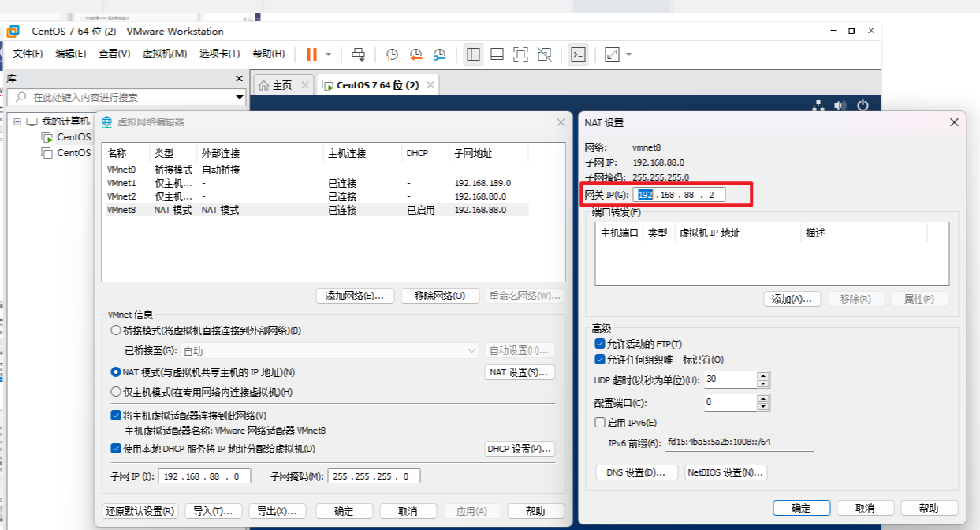Image resolution: width=980 pixels, height=530 pixels.
Task: Revert the VM to its snapshot
Action: [x=415, y=54]
